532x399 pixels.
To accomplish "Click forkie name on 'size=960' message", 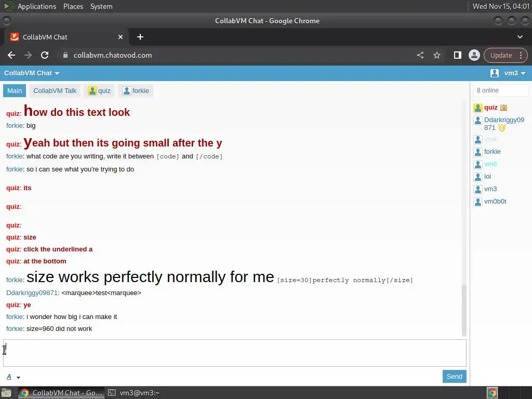I will [14, 329].
